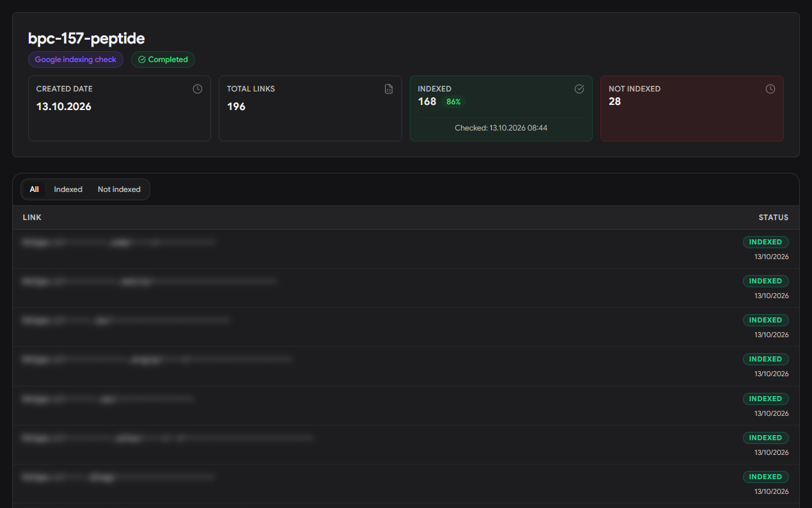Click the STATUS column header
Image resolution: width=812 pixels, height=508 pixels.
(774, 218)
